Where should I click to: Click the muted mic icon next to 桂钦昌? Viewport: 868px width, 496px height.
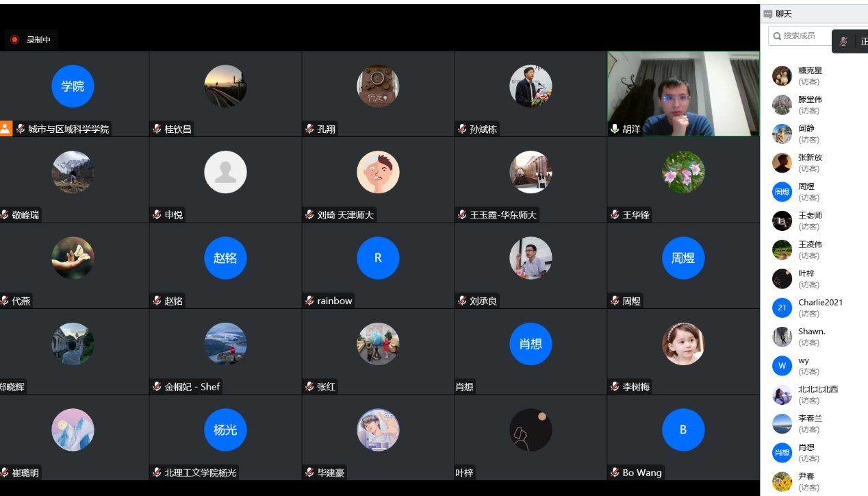157,129
